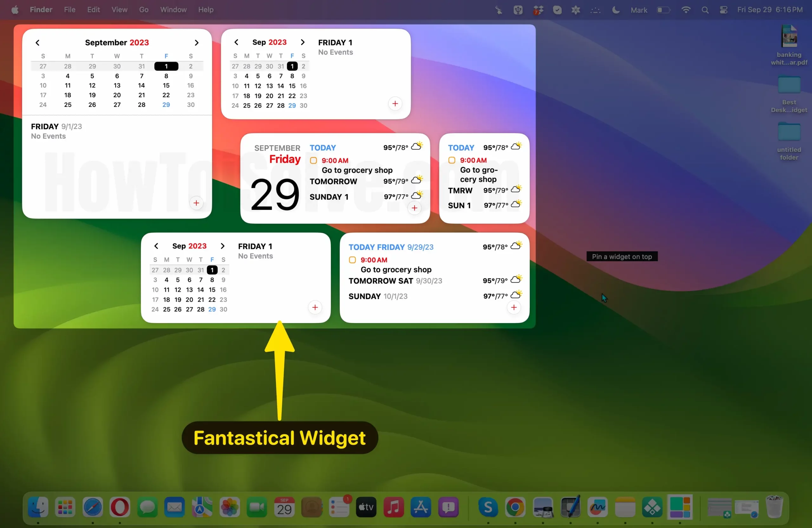
Task: Open Wi-Fi menu in menu bar
Action: coord(685,10)
